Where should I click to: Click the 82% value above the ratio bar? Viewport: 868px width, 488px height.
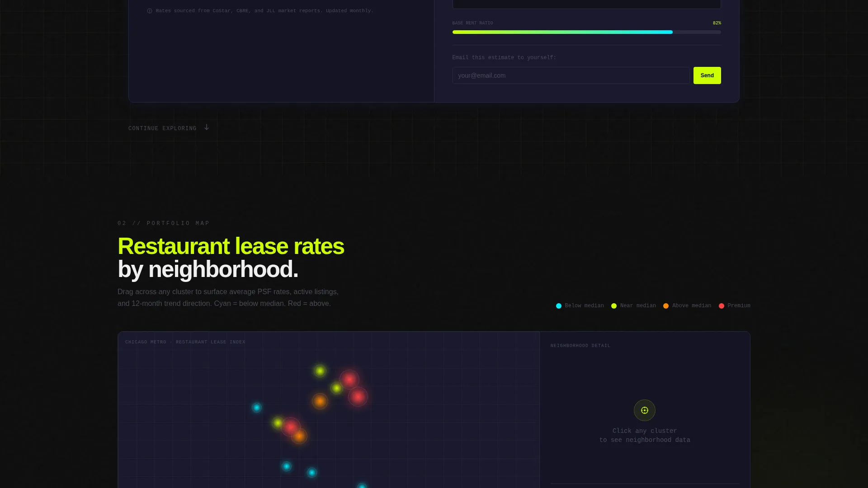click(717, 23)
